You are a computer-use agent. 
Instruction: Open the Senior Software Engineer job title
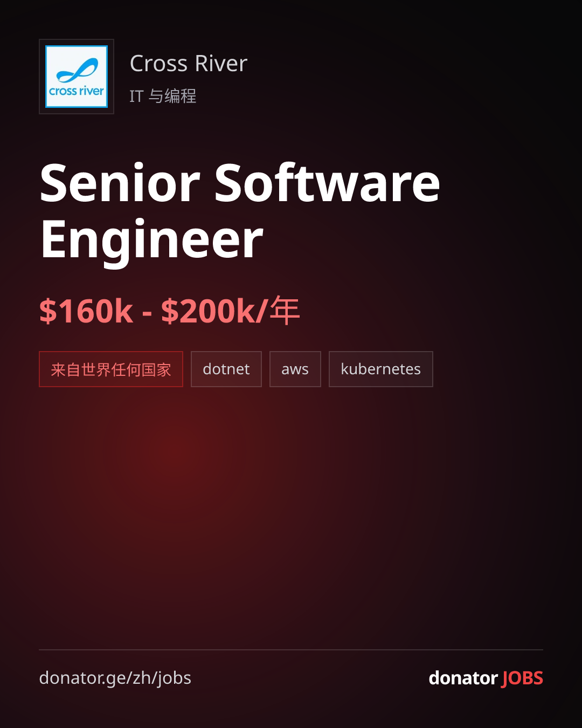(240, 211)
